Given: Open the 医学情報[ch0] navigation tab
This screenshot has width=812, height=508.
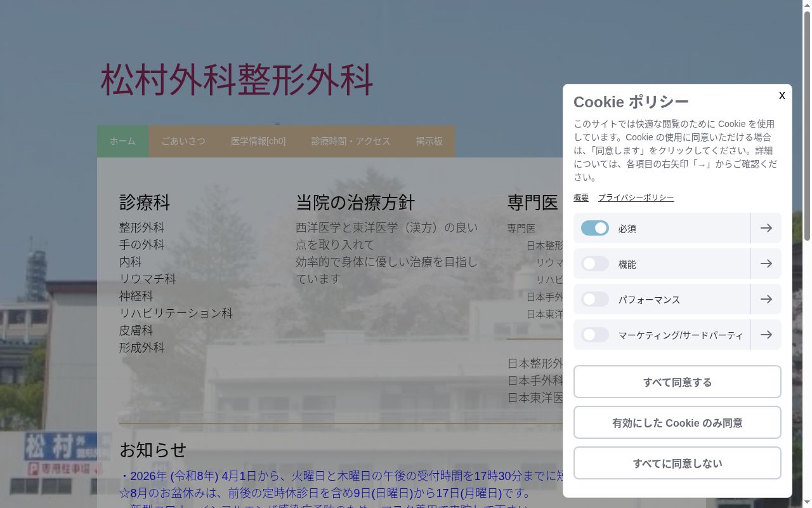Looking at the screenshot, I should 258,141.
